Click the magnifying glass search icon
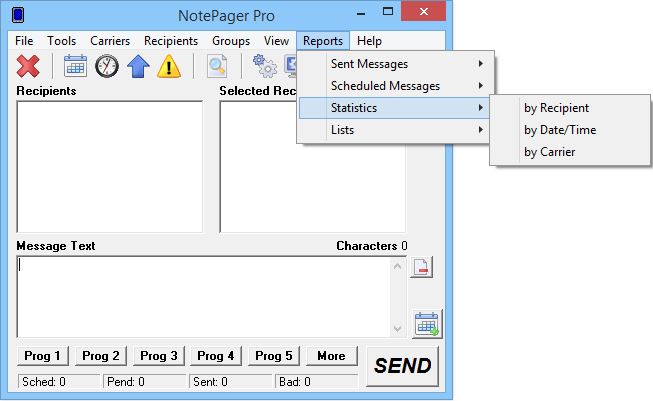 [217, 66]
